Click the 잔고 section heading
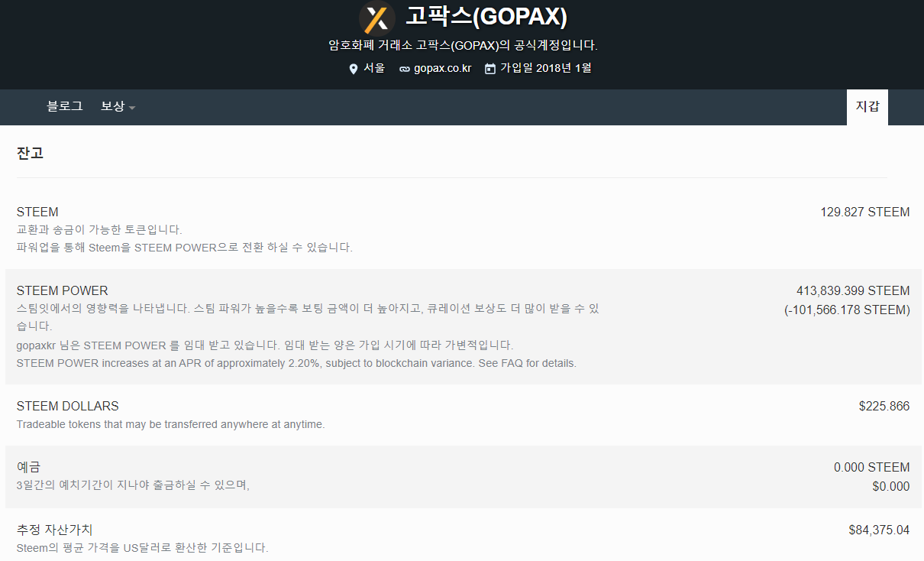The height and width of the screenshot is (561, 924). [x=31, y=153]
